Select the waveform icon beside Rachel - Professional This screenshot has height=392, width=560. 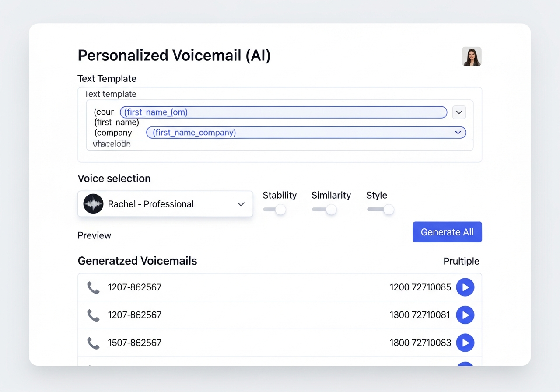coord(93,204)
